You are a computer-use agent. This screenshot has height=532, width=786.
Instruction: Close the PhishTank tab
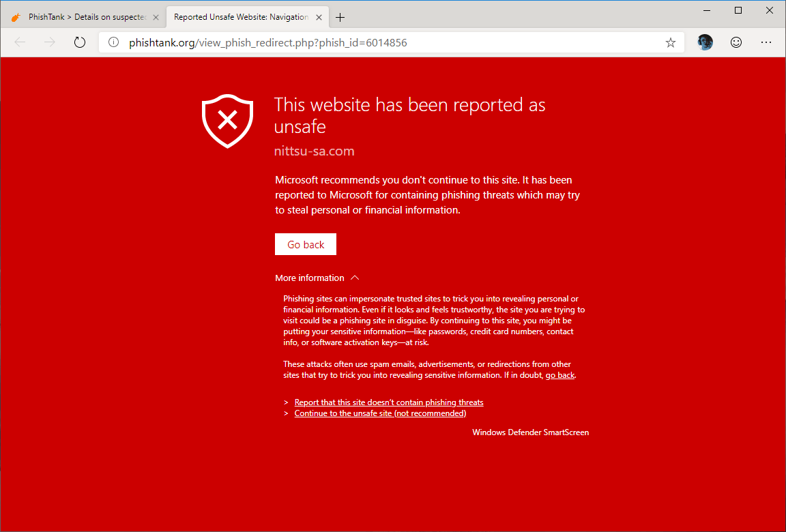(156, 18)
